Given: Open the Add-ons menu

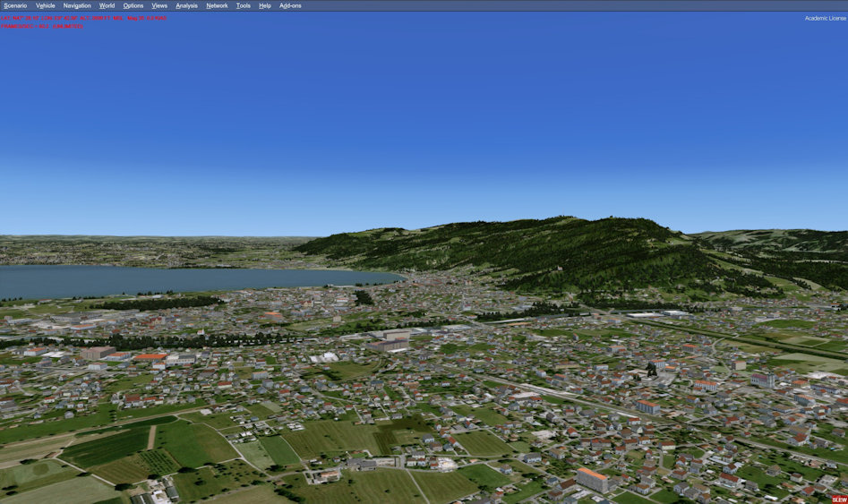Looking at the screenshot, I should (x=290, y=5).
